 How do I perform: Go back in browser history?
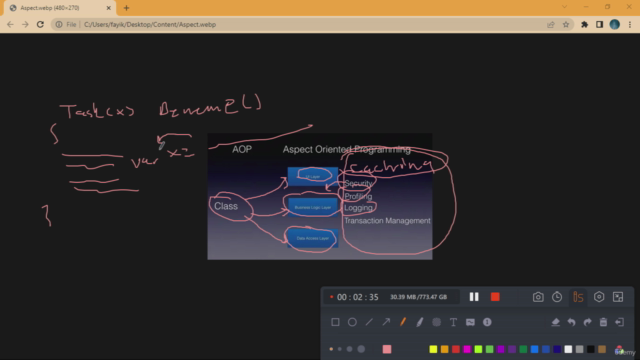(x=10, y=24)
